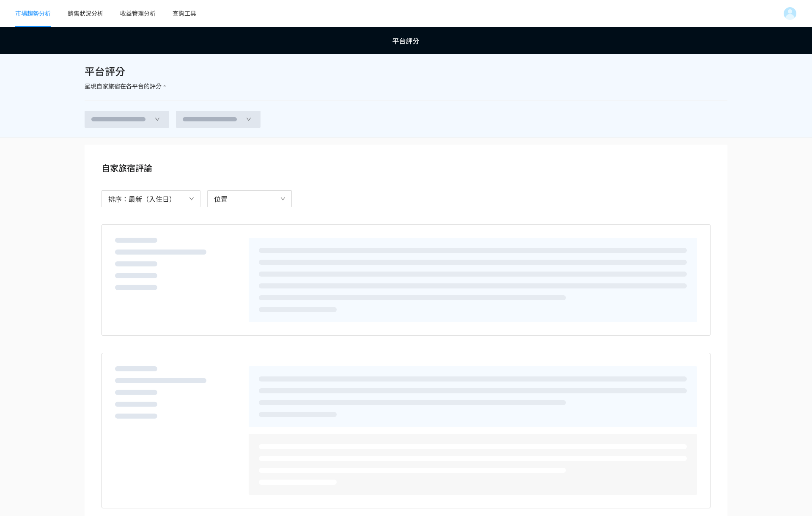Image resolution: width=812 pixels, height=516 pixels.
Task: Open the 位置 filter dropdown
Action: click(250, 199)
